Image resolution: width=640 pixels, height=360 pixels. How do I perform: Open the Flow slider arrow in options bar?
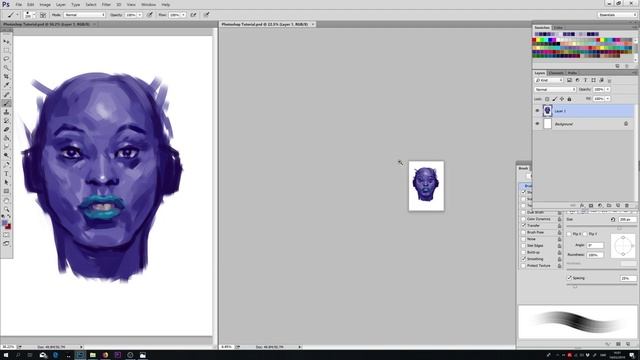point(183,15)
